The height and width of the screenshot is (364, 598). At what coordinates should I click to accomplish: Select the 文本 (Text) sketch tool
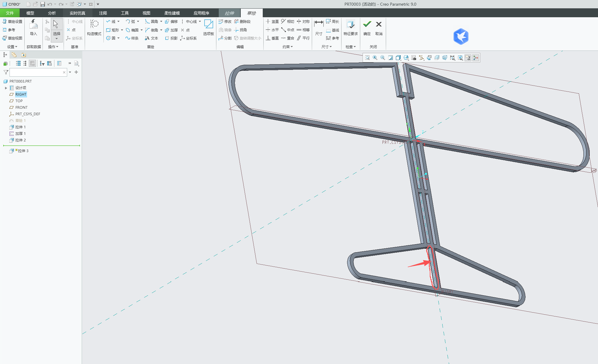[x=152, y=38]
